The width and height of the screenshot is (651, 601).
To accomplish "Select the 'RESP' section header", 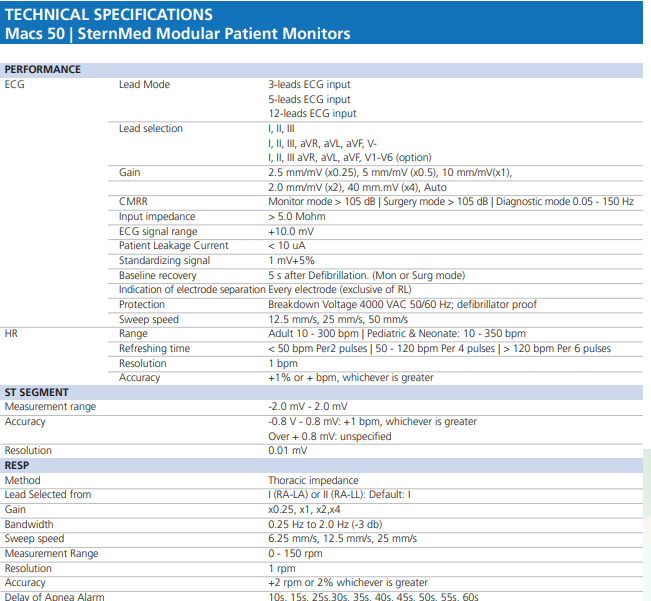I will point(17,466).
